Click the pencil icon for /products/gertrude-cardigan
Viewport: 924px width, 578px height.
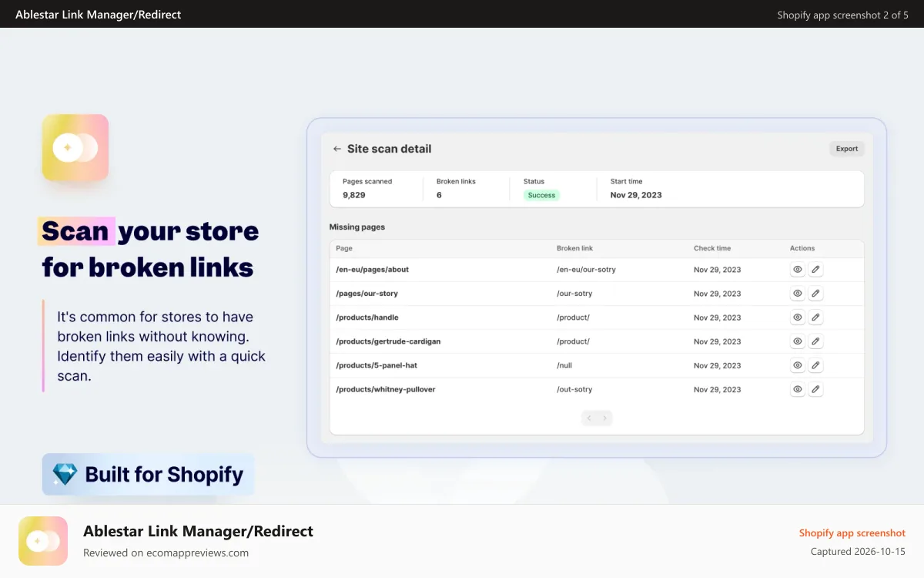(815, 341)
